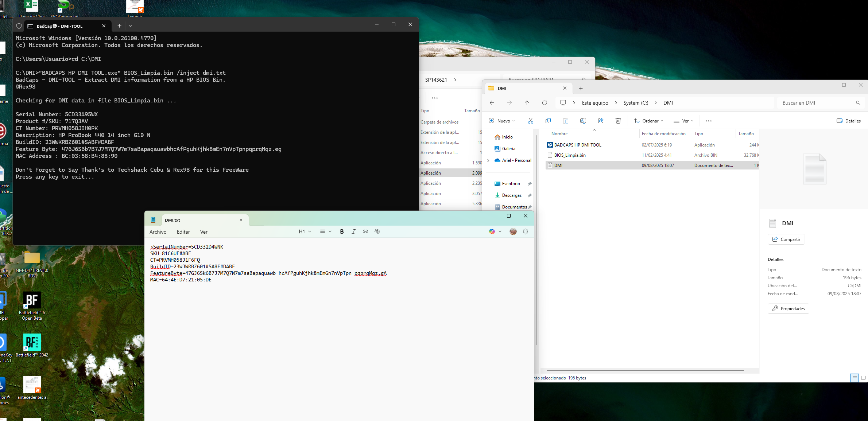This screenshot has height=421, width=868.
Task: Expand Ariel - Personal tree node
Action: pyautogui.click(x=488, y=160)
